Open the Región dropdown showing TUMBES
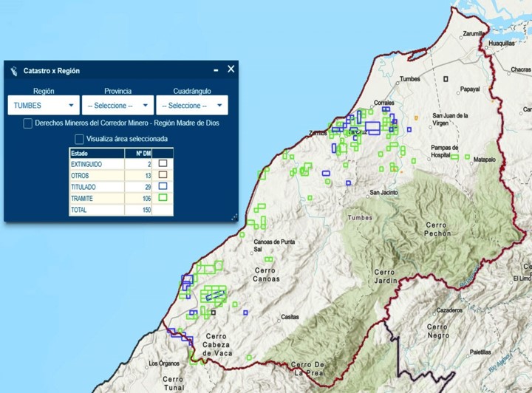This screenshot has width=532, height=393. [x=44, y=106]
